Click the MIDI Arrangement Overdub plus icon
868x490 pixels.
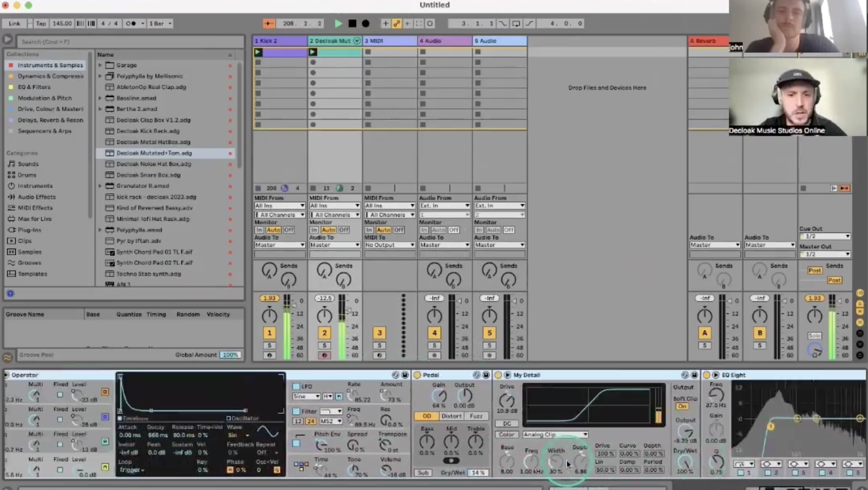385,23
